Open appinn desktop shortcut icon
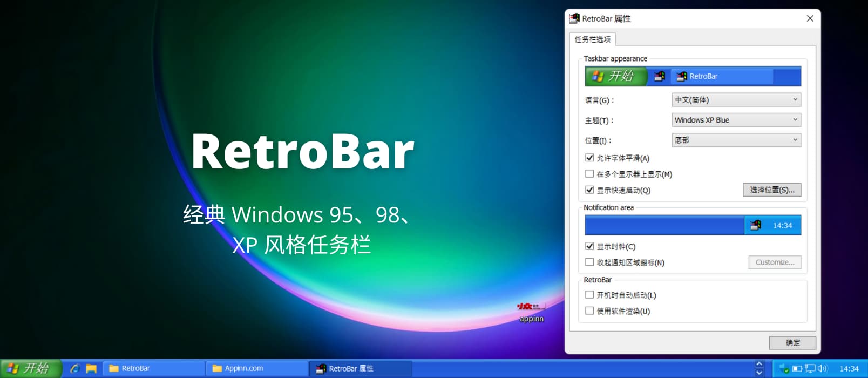The height and width of the screenshot is (378, 868). pos(532,312)
